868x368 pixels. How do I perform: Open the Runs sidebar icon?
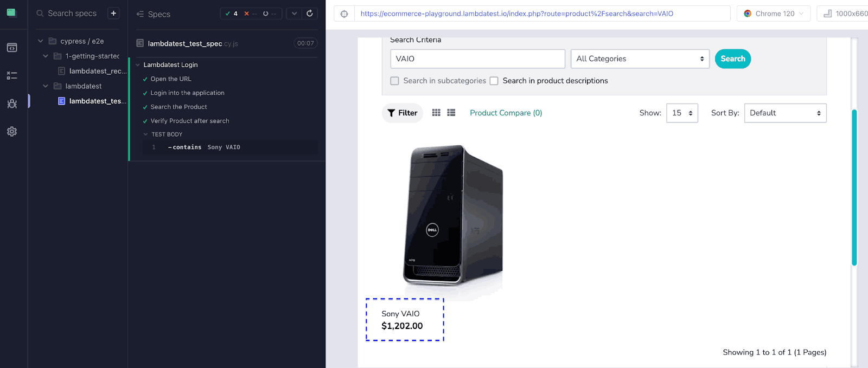point(12,76)
